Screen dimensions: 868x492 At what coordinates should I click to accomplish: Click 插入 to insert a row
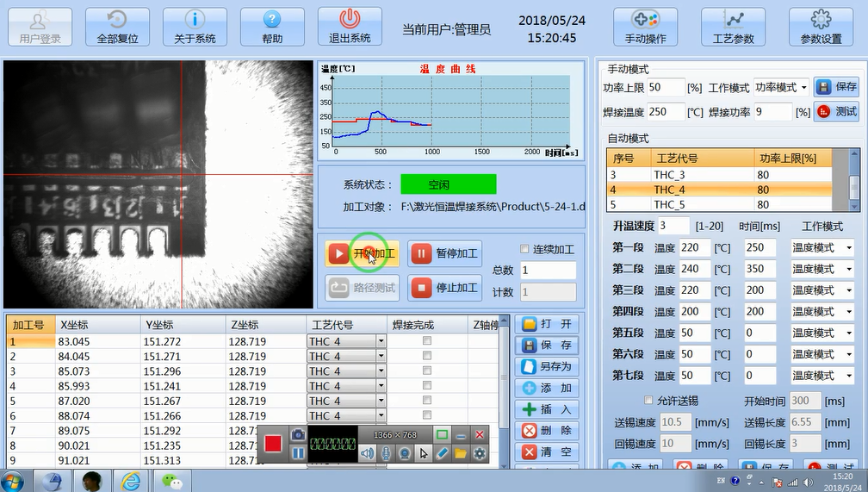(546, 409)
